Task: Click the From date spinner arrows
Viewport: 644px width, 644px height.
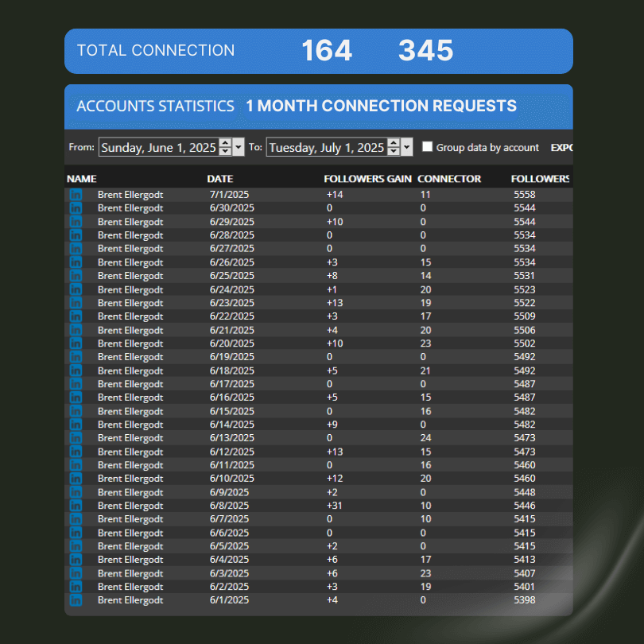Action: tap(225, 147)
